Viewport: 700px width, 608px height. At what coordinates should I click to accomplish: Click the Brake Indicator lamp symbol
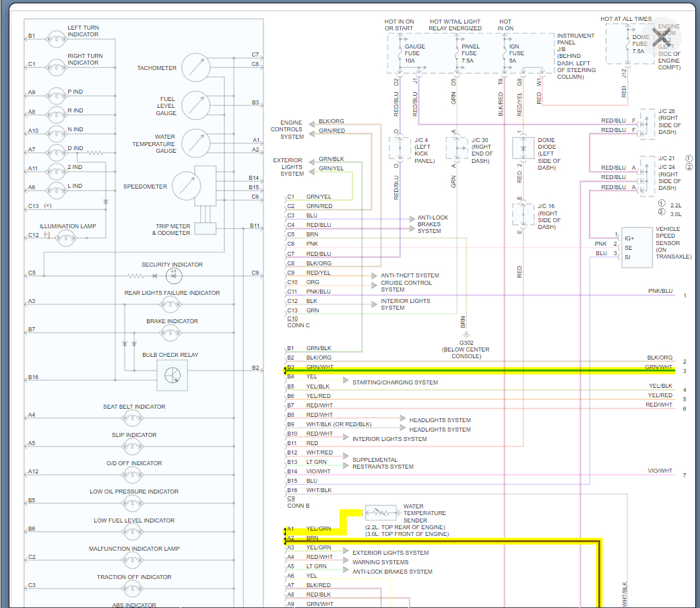pyautogui.click(x=170, y=333)
